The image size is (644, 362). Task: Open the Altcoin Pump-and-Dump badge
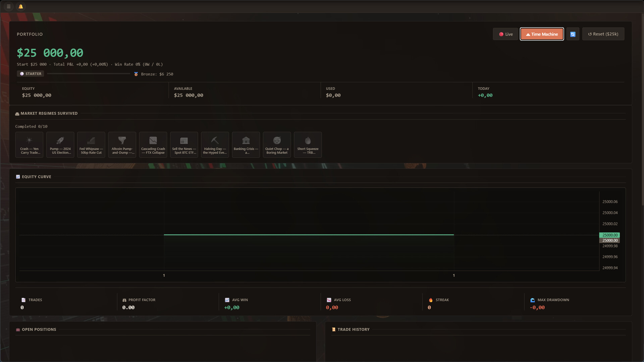coord(122,145)
